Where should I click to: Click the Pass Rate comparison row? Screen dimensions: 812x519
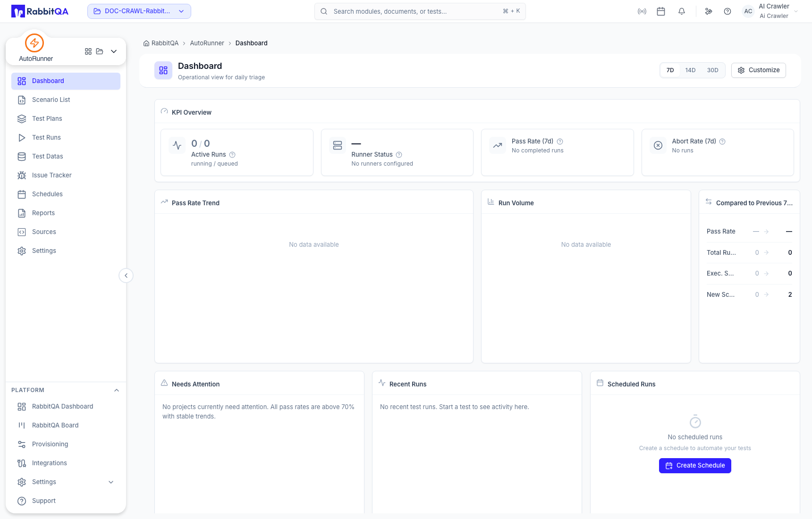click(x=749, y=232)
